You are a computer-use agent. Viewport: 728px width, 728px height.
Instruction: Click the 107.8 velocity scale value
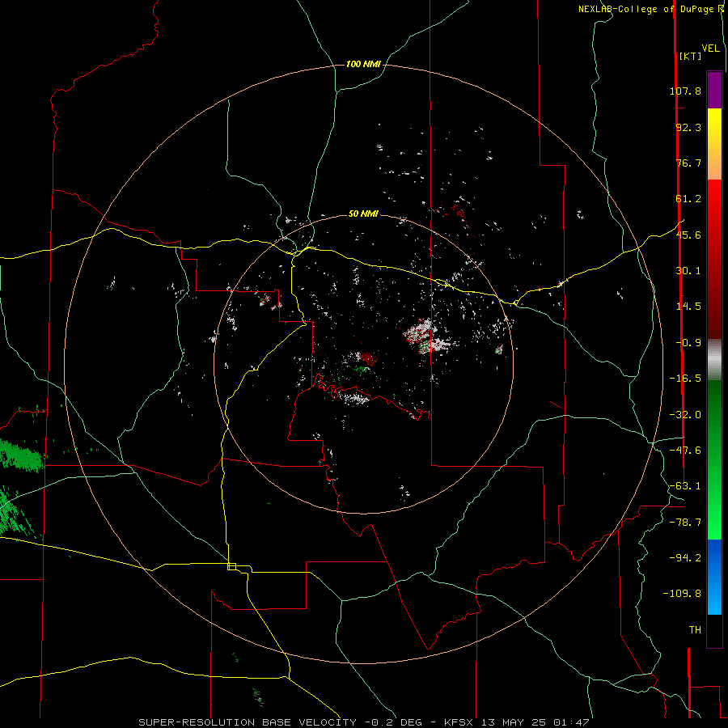(x=685, y=91)
